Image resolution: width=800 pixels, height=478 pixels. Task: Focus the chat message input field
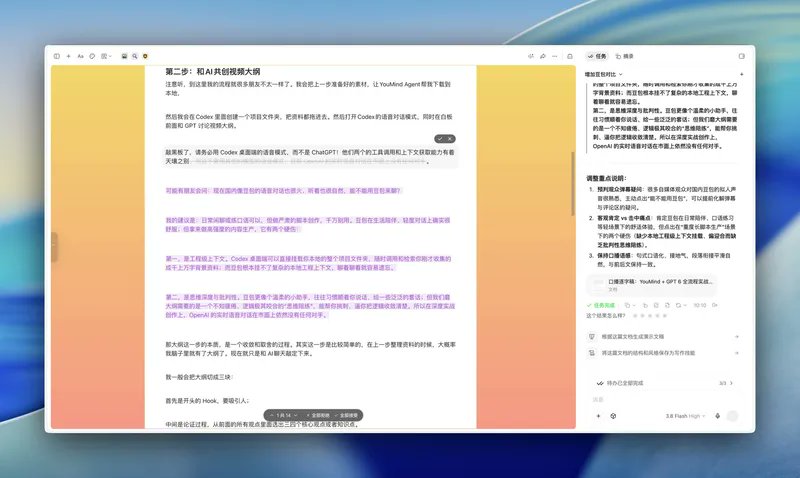click(x=663, y=400)
